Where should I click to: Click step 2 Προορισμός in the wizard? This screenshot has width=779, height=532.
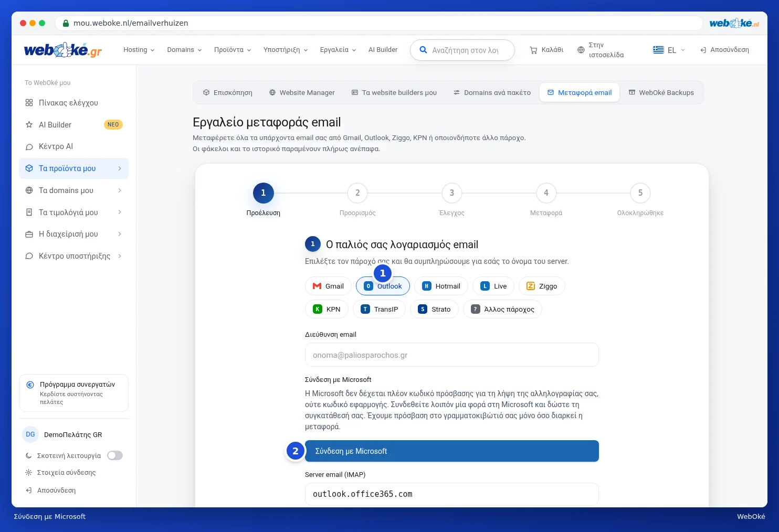[x=357, y=193]
